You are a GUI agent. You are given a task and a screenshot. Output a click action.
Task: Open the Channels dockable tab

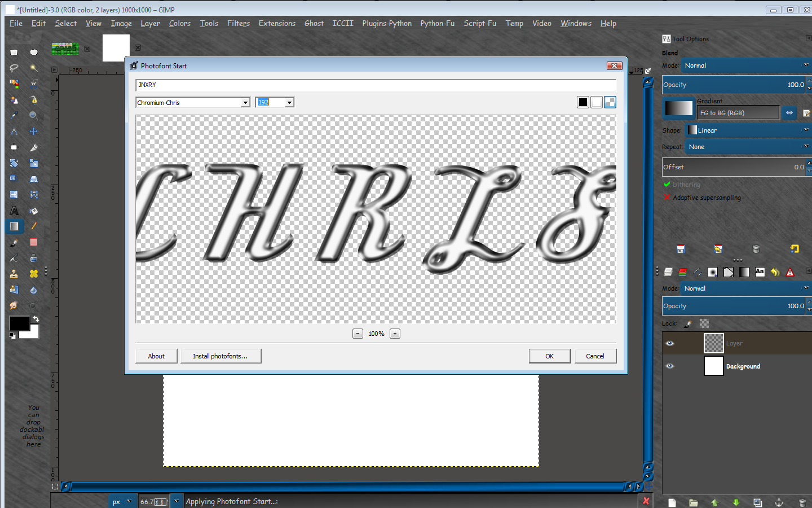683,272
